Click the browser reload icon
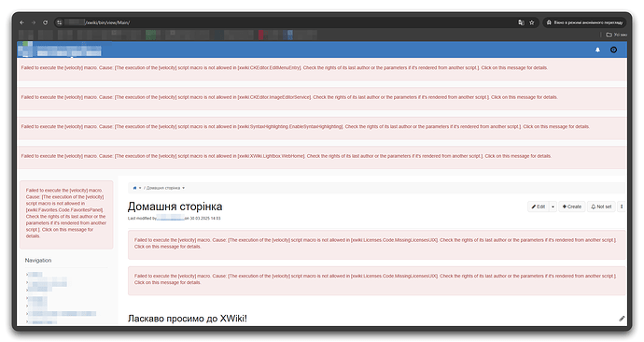This screenshot has width=644, height=342. pyautogui.click(x=45, y=22)
